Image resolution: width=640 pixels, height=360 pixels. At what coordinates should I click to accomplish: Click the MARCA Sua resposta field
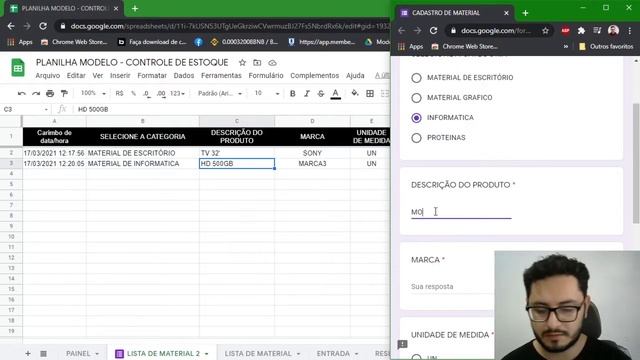point(452,287)
